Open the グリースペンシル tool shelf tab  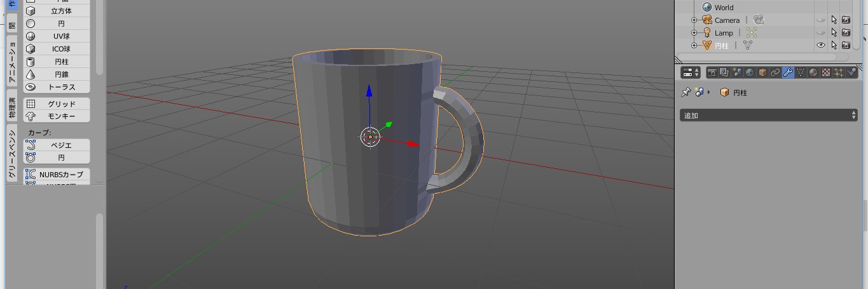(x=12, y=152)
